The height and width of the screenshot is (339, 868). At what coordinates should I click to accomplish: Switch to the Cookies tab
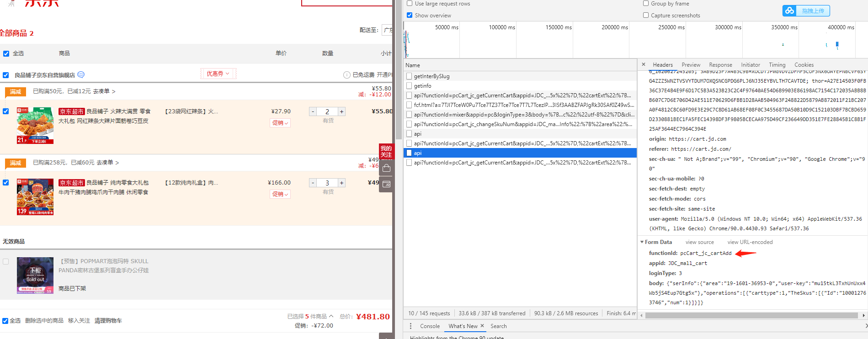click(x=804, y=65)
